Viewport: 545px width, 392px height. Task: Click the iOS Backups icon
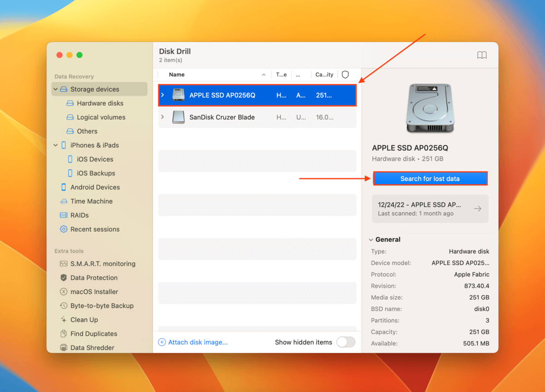(70, 173)
